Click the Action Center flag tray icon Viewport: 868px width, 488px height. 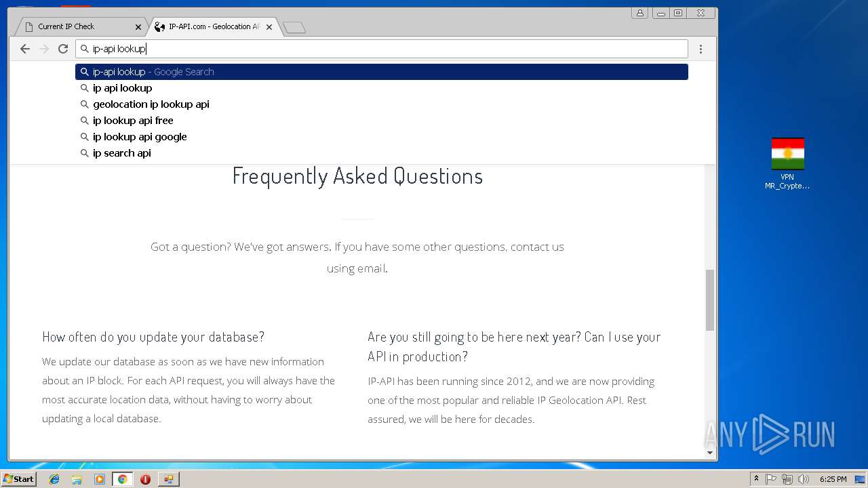pos(771,479)
